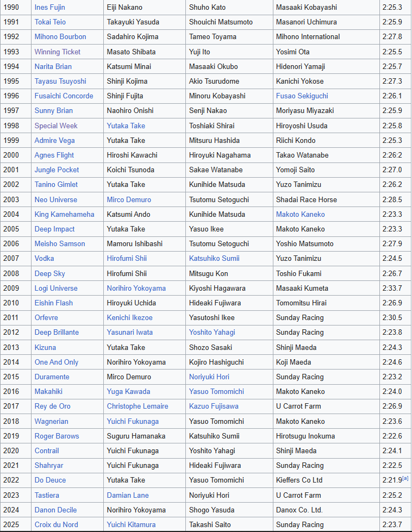Click the Yuichi Kitamura jockey link

[x=131, y=524]
